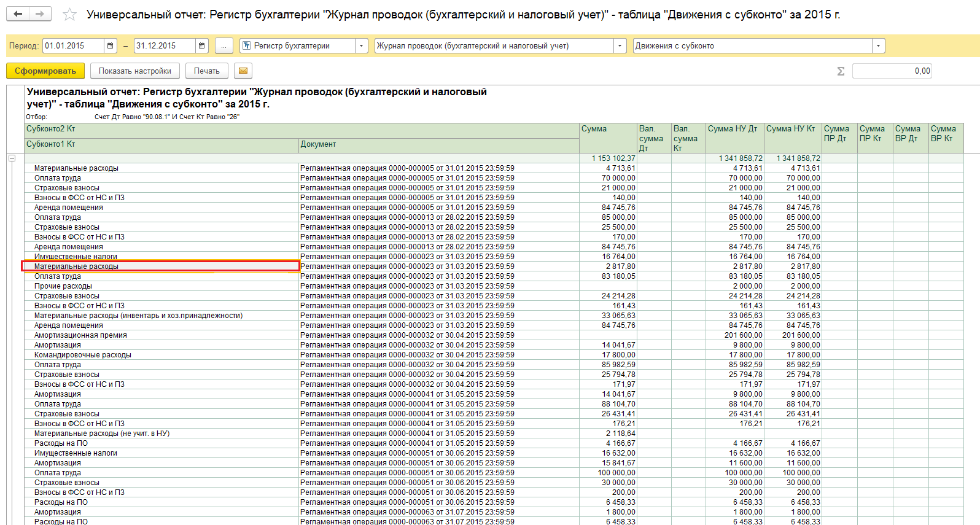Send report by email envelope icon
This screenshot has width=980, height=525.
pyautogui.click(x=243, y=71)
